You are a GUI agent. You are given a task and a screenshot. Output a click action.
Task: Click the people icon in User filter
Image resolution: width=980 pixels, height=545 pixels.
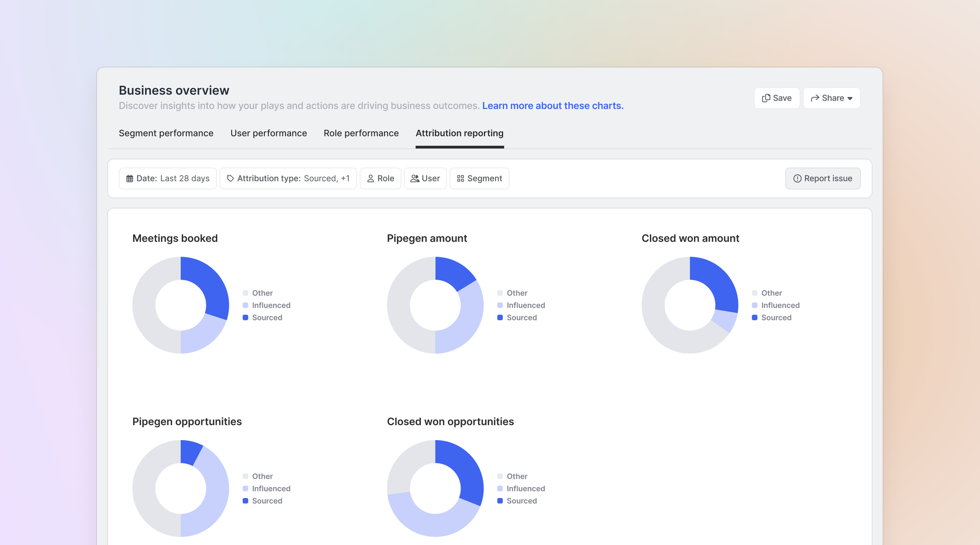[414, 179]
